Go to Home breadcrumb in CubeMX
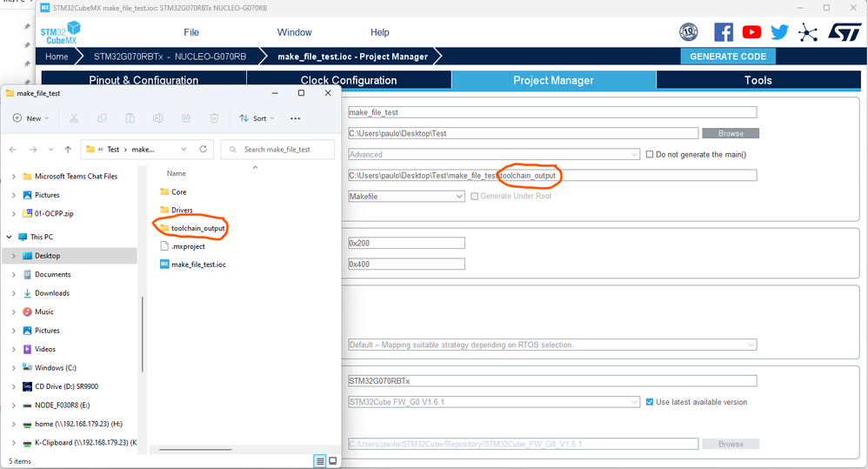The height and width of the screenshot is (469, 868). coord(57,57)
